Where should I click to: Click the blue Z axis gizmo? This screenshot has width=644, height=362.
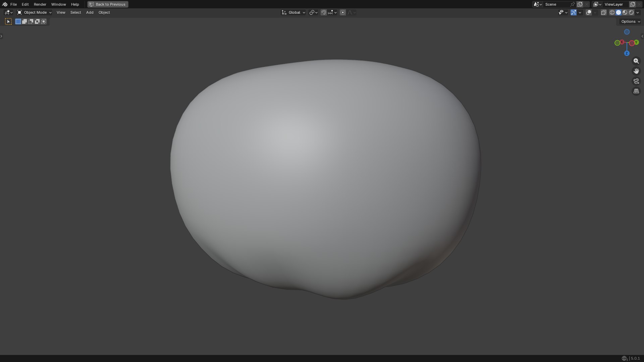(627, 53)
